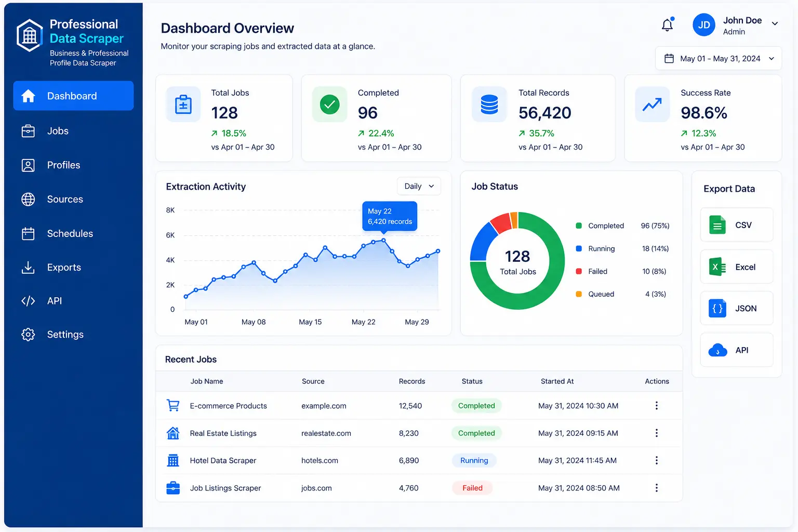Click the calendar icon in date range picker

pos(669,59)
